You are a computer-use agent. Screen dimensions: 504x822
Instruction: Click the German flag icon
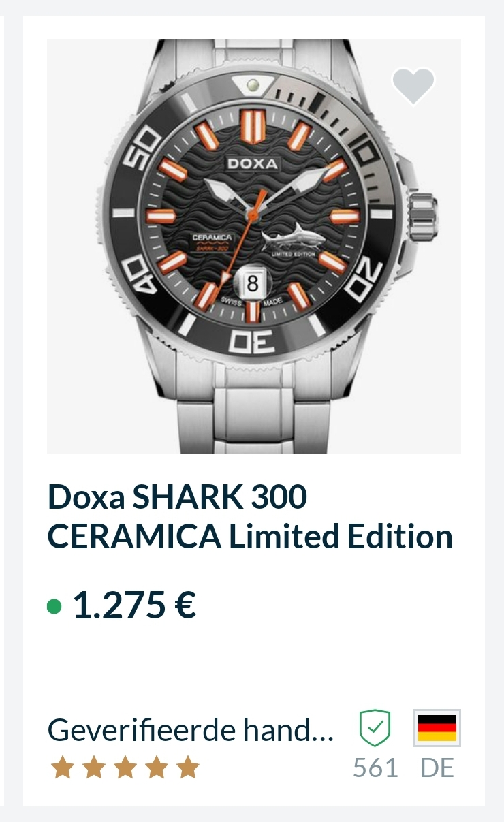click(437, 728)
